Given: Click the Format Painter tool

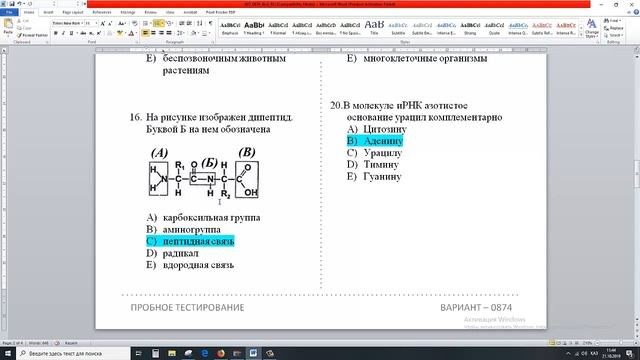Looking at the screenshot, I should point(32,35).
